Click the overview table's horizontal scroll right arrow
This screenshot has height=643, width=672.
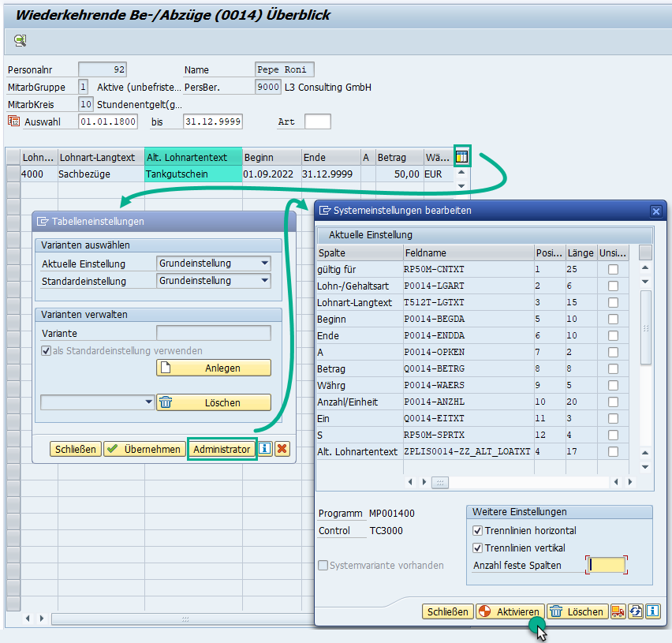[42, 618]
